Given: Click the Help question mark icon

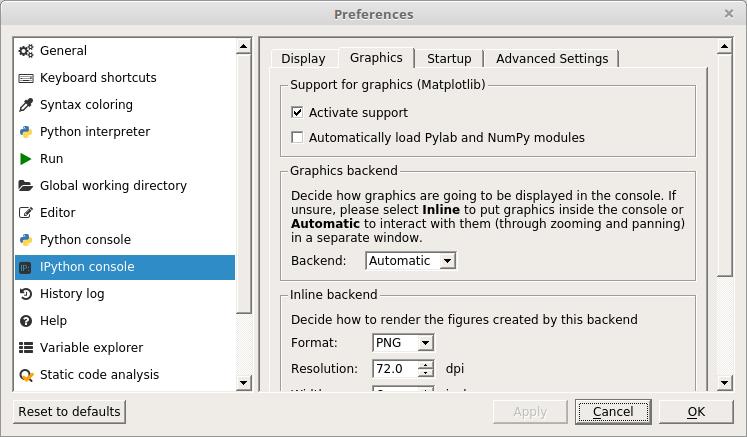Looking at the screenshot, I should (26, 321).
